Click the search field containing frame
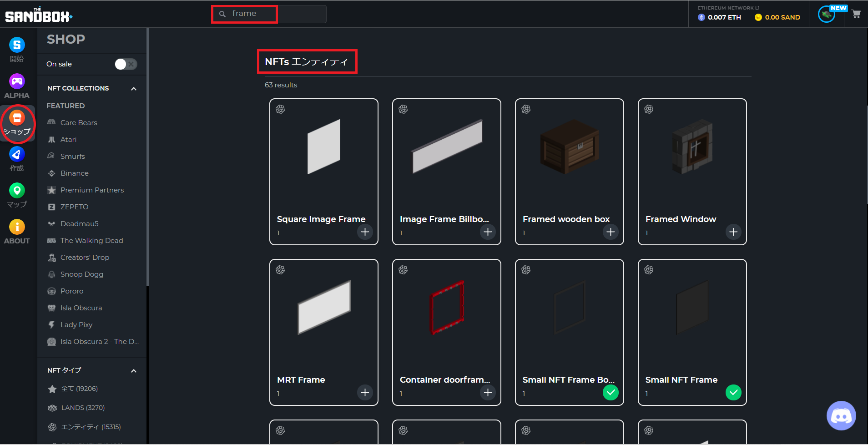This screenshot has width=868, height=445. (269, 14)
